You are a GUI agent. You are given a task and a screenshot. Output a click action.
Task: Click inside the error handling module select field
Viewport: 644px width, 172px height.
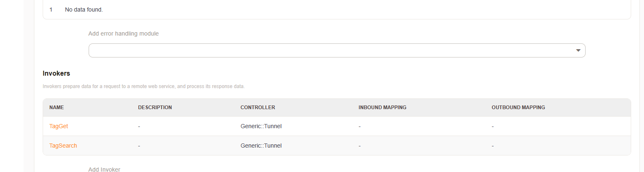point(331,50)
